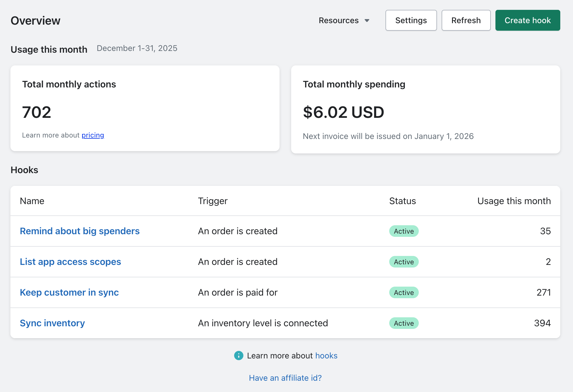Toggle Active status of Remind about big spenders
This screenshot has height=392, width=573.
(x=404, y=231)
